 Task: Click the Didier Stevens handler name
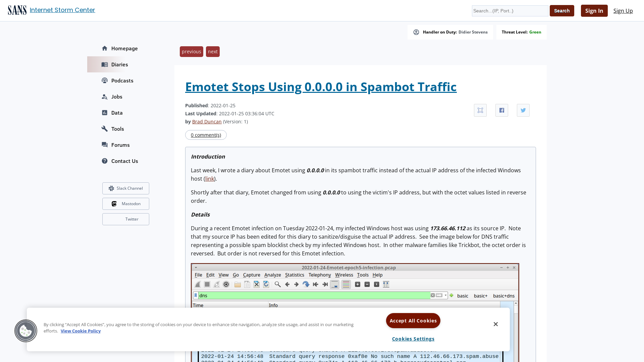tap(473, 32)
